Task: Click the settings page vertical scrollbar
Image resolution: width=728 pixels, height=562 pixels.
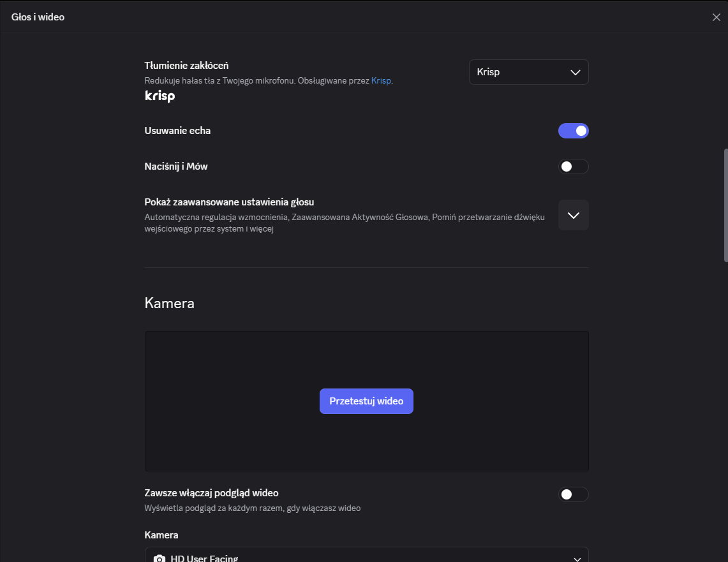Action: (725, 205)
